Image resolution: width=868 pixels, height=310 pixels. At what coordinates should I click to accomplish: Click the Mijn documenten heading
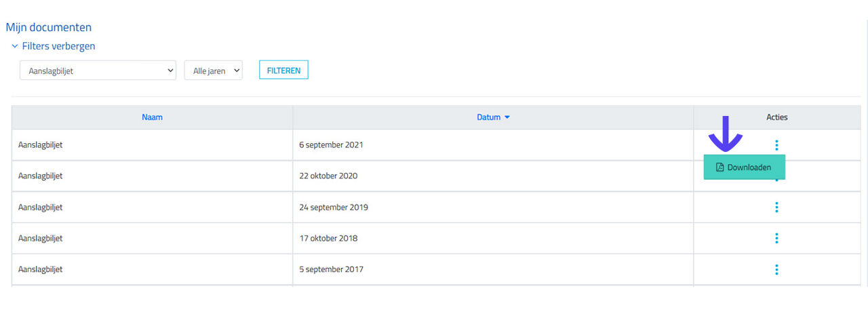pyautogui.click(x=49, y=28)
